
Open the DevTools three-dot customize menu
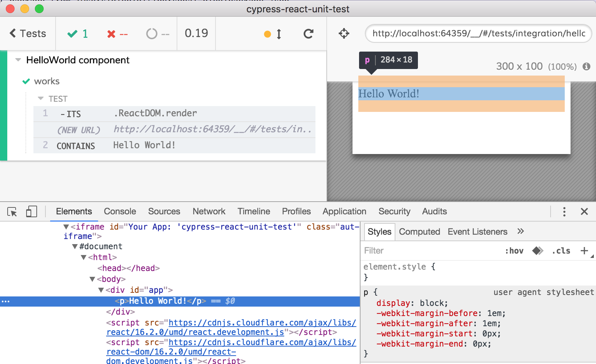[564, 211]
